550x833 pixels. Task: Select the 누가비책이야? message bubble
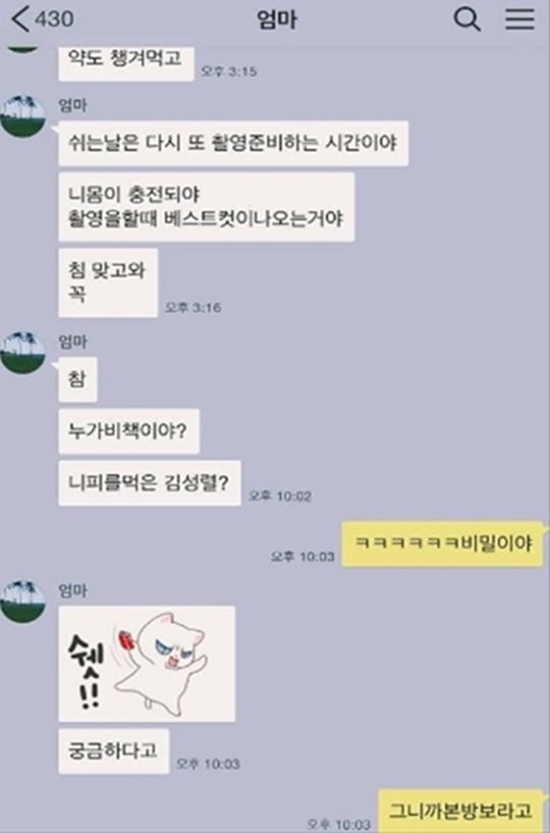pos(129,431)
